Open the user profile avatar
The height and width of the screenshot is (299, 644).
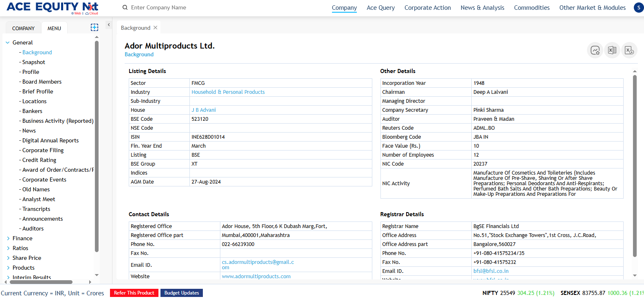638,7
